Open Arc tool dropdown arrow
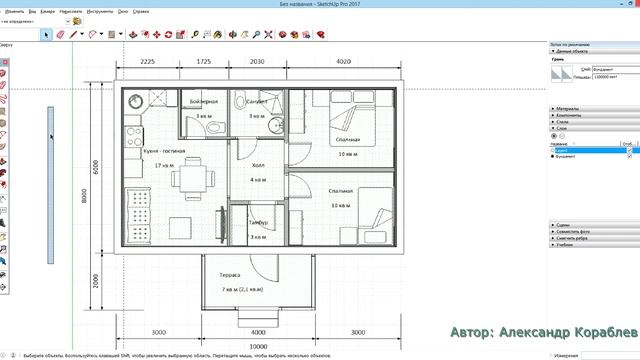 101,35
